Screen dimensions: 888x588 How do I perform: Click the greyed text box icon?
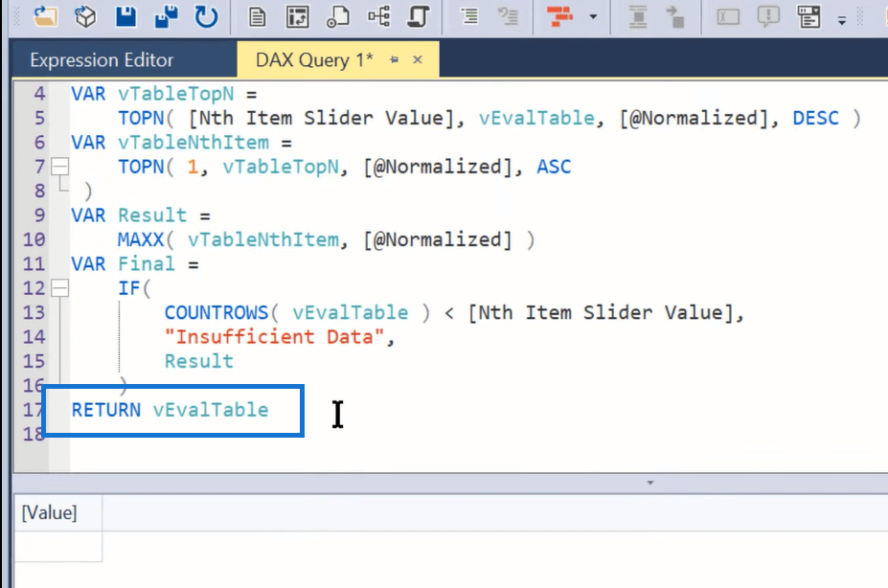pos(728,16)
